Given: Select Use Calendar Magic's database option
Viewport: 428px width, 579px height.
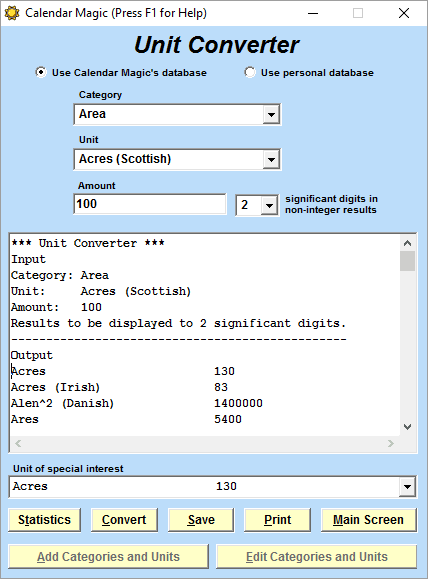Looking at the screenshot, I should (121, 72).
